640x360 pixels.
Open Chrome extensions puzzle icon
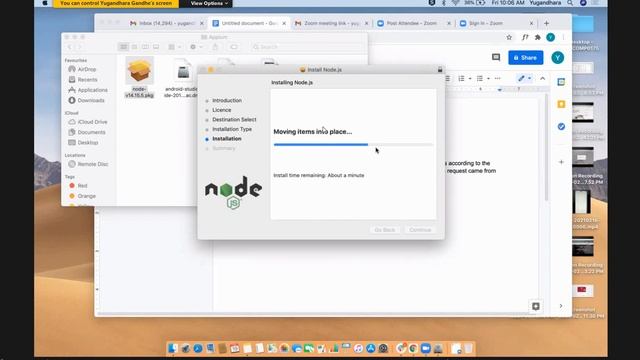[538, 37]
